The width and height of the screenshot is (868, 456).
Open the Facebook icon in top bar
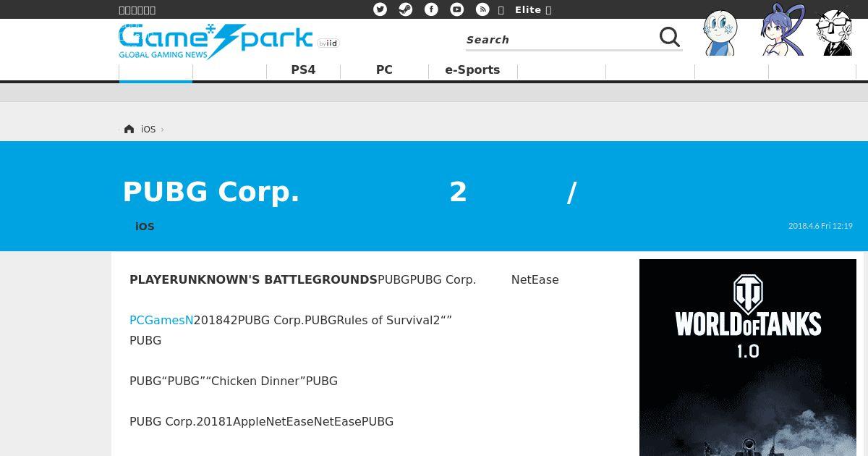(x=431, y=9)
